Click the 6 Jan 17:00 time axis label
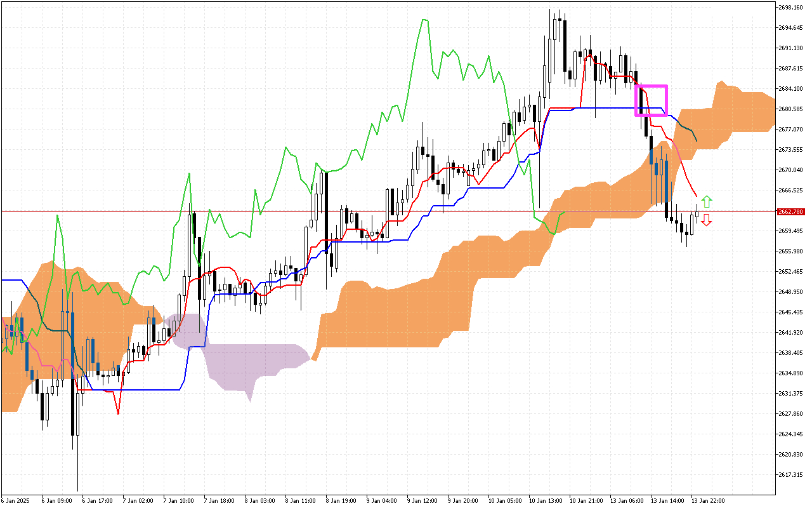Image resolution: width=812 pixels, height=508 pixels. pos(96,501)
